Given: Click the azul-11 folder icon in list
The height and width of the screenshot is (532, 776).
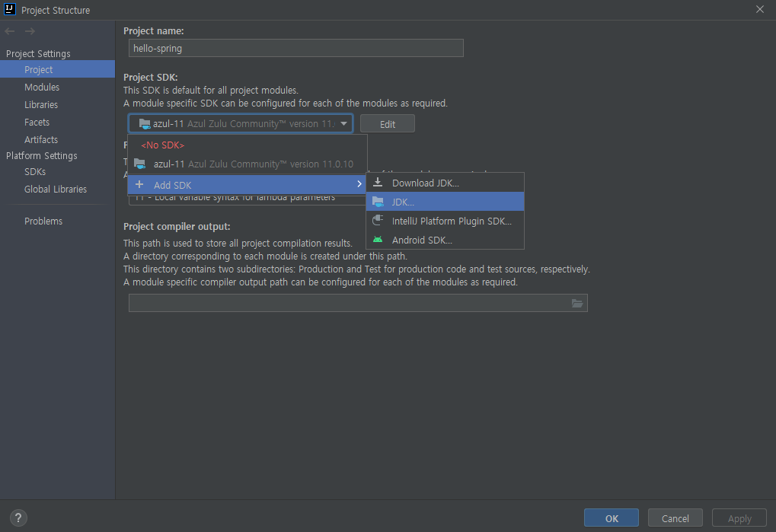Looking at the screenshot, I should (140, 164).
